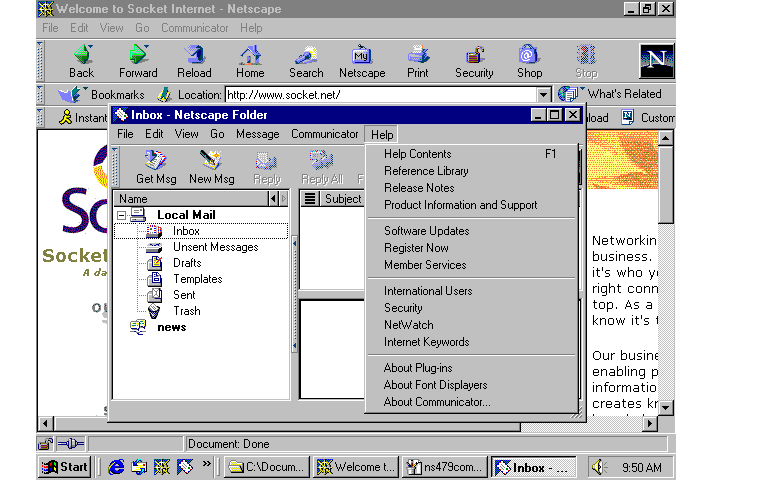The width and height of the screenshot is (770, 480).
Task: Open the Message menu in Inbox window
Action: (257, 134)
